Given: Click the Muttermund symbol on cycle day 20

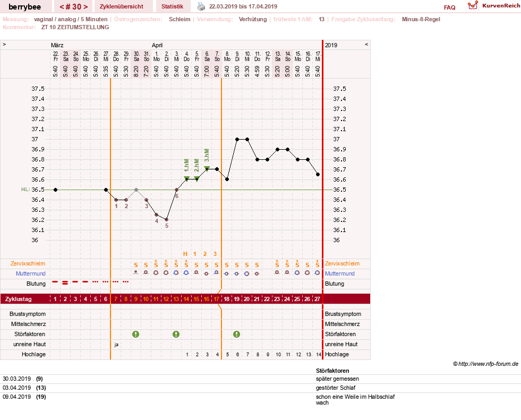Looking at the screenshot, I should click(247, 274).
